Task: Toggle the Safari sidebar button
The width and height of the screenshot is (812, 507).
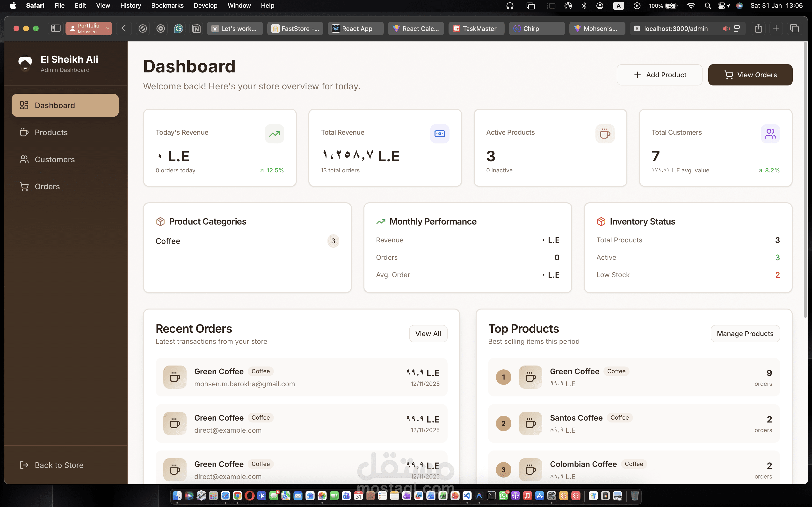Action: [56, 28]
